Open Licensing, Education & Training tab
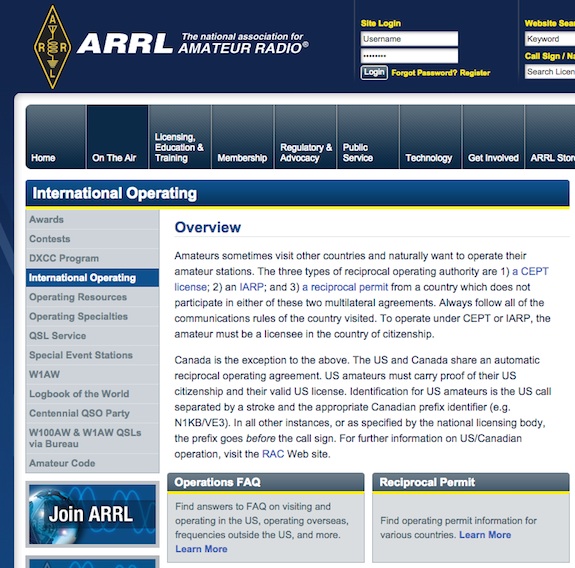575x568 pixels. tap(180, 137)
